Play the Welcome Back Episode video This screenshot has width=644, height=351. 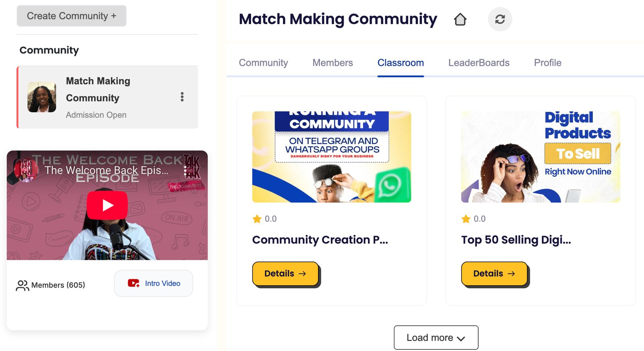click(107, 205)
